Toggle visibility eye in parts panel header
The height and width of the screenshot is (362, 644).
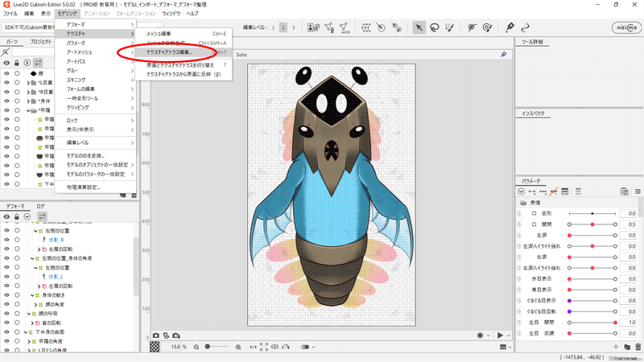[x=6, y=63]
